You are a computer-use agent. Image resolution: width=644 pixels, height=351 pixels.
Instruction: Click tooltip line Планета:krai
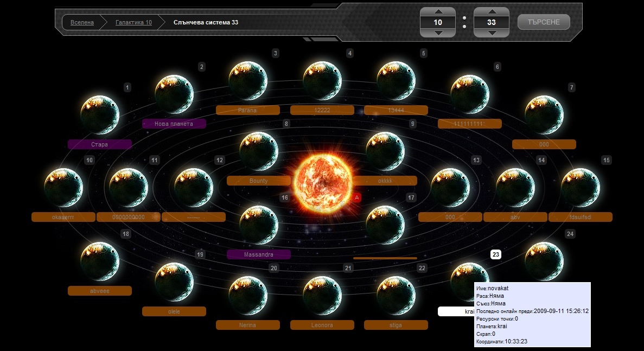pos(492,327)
